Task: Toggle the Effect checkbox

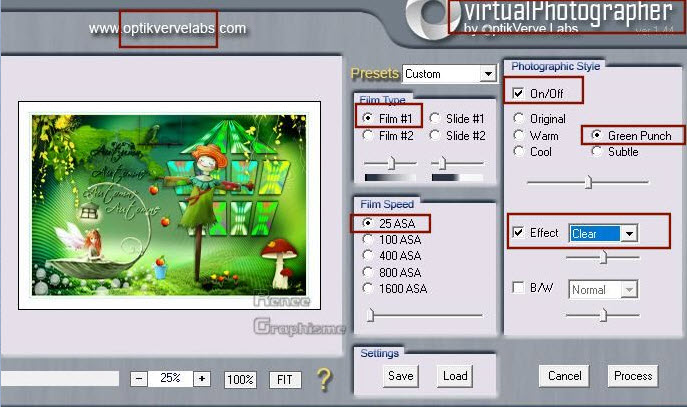Action: click(x=518, y=232)
